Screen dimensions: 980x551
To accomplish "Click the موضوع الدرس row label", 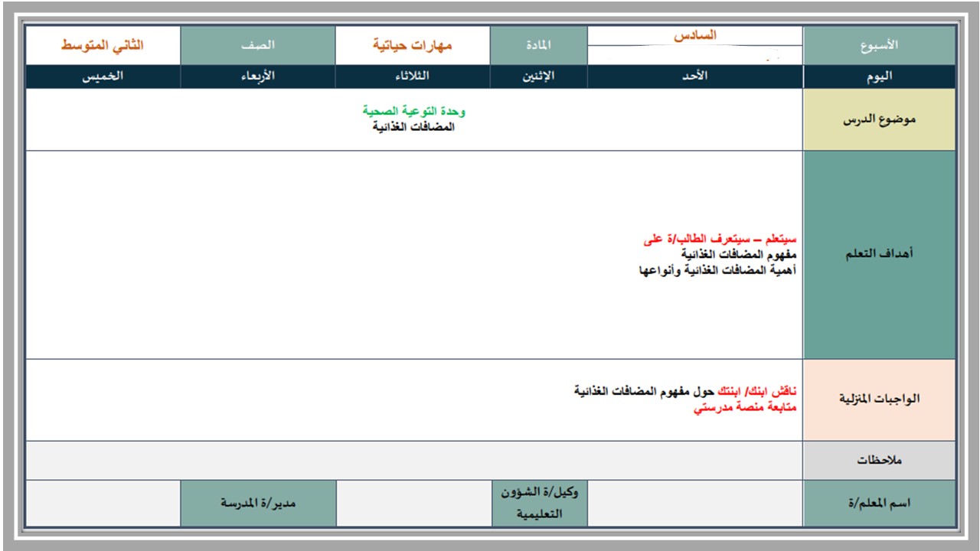I will (x=879, y=119).
